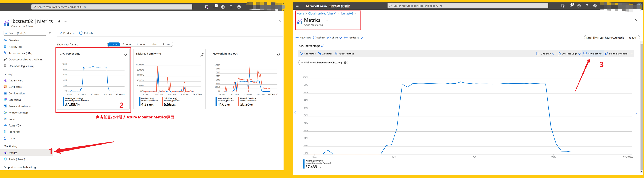Open Roles and Instances in sidebar
This screenshot has height=178, width=644.
(x=20, y=106)
